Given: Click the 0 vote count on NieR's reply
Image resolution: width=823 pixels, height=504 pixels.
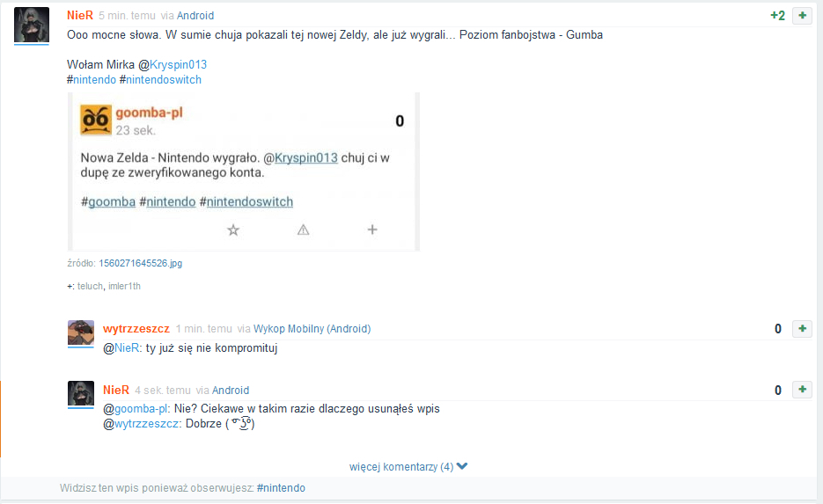Looking at the screenshot, I should point(778,391).
